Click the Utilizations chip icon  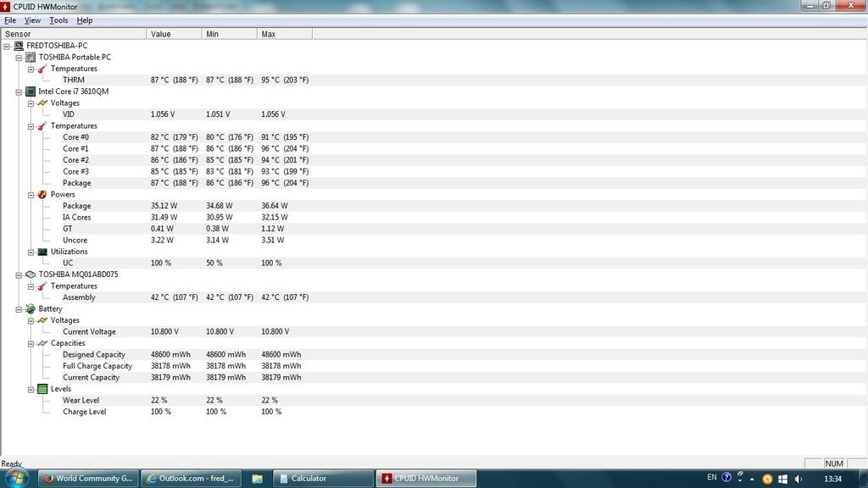(42, 252)
